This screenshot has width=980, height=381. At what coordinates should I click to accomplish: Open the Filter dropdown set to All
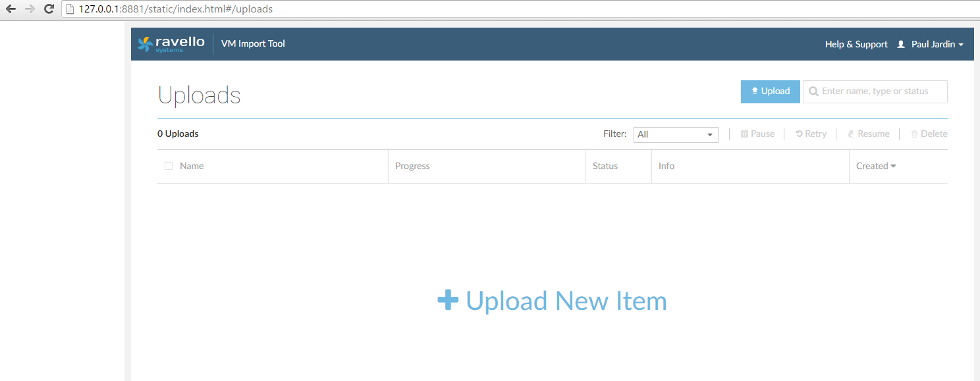tap(676, 134)
